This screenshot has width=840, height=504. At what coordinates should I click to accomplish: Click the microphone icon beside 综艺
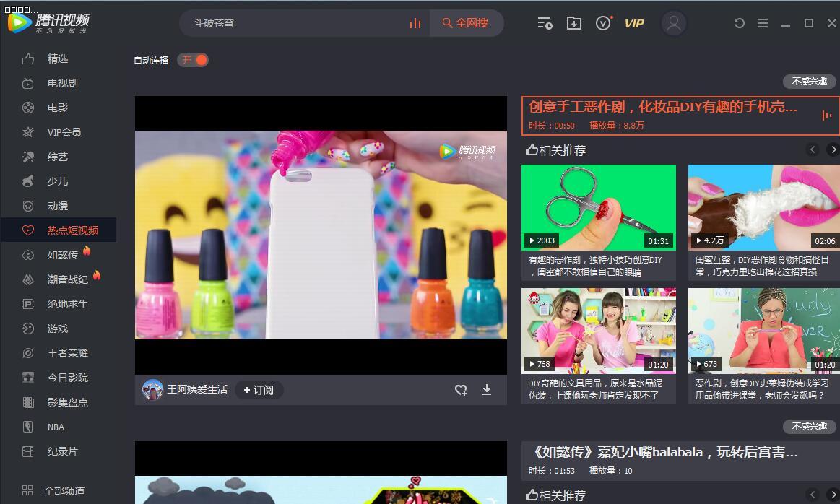pyautogui.click(x=28, y=157)
